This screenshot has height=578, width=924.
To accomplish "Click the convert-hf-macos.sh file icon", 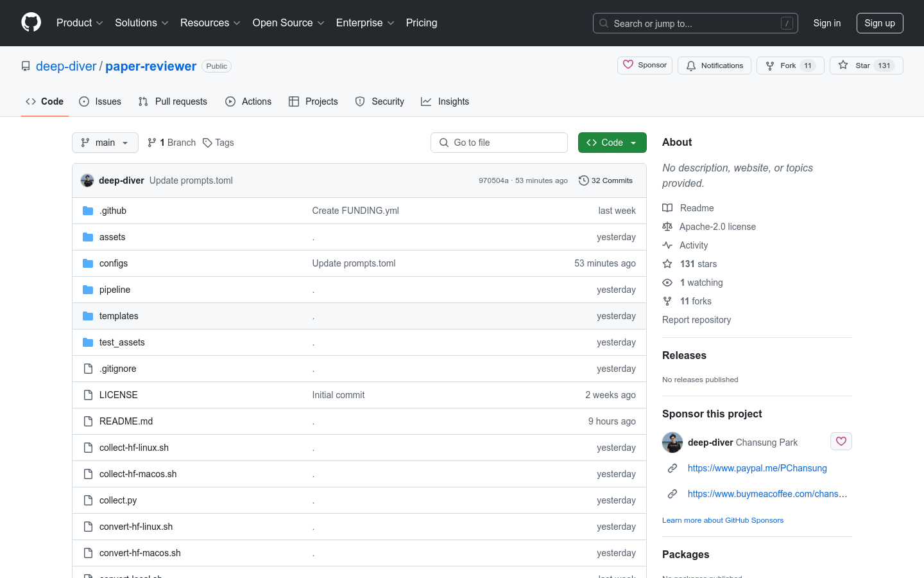I will [88, 553].
